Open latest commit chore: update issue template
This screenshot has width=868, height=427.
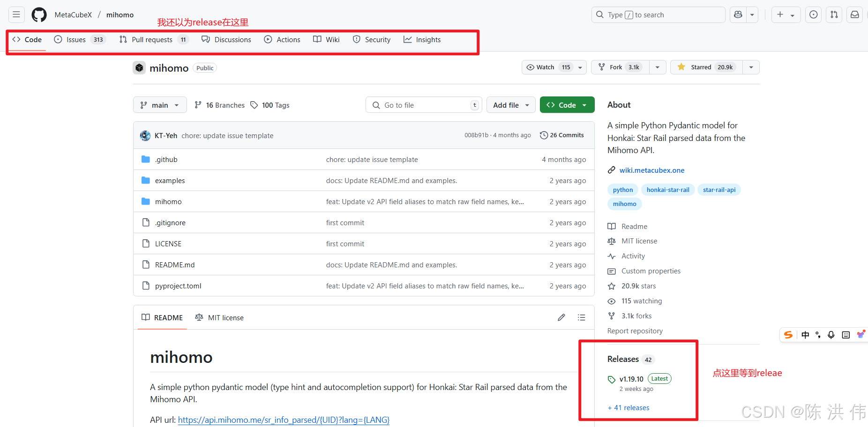click(x=227, y=136)
